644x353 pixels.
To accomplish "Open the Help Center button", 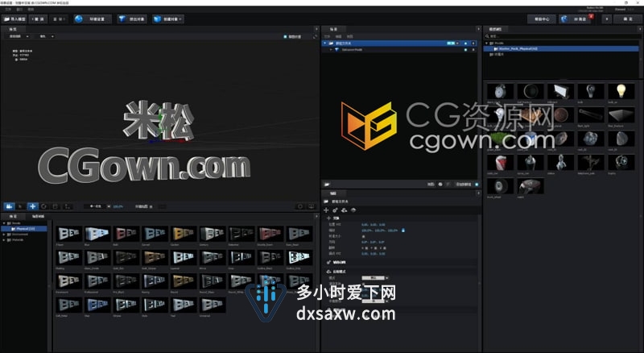I will pyautogui.click(x=542, y=19).
